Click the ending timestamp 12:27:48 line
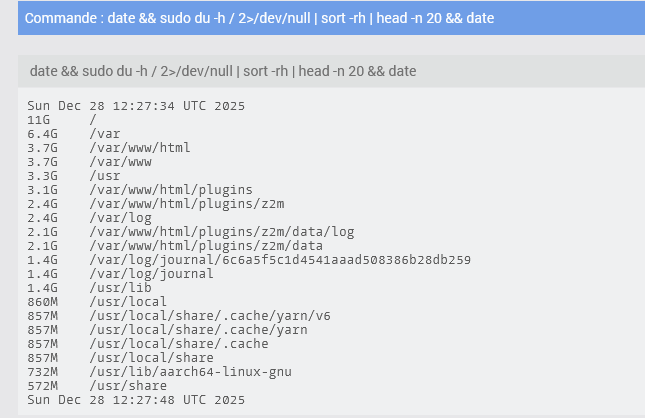This screenshot has height=418, width=645. [x=136, y=399]
